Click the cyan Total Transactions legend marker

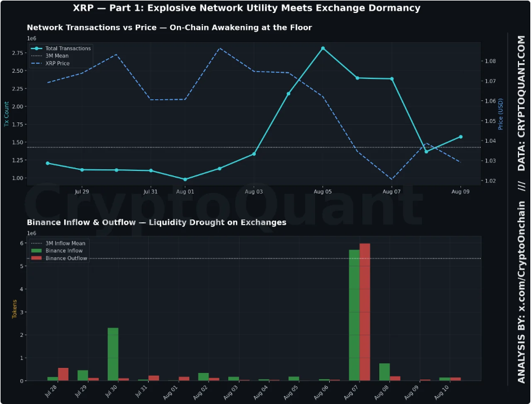(x=36, y=49)
